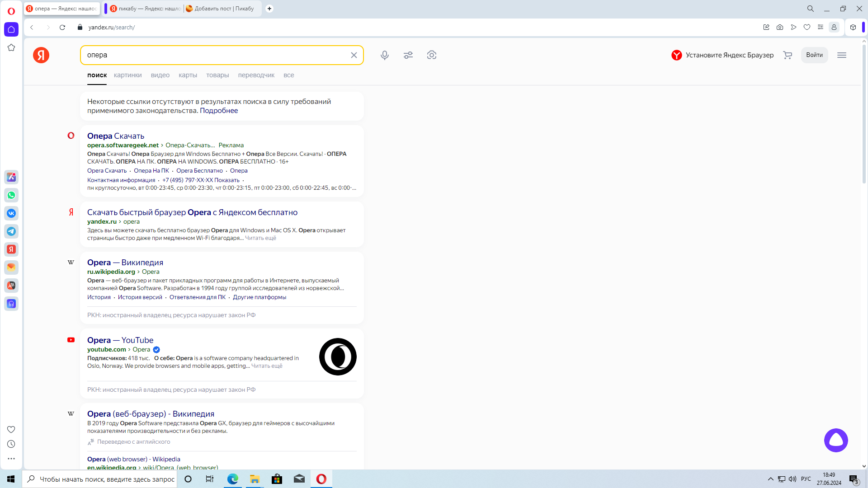Open the 'Подробнее' link in notice
Screen dimensions: 868x488
(x=219, y=111)
